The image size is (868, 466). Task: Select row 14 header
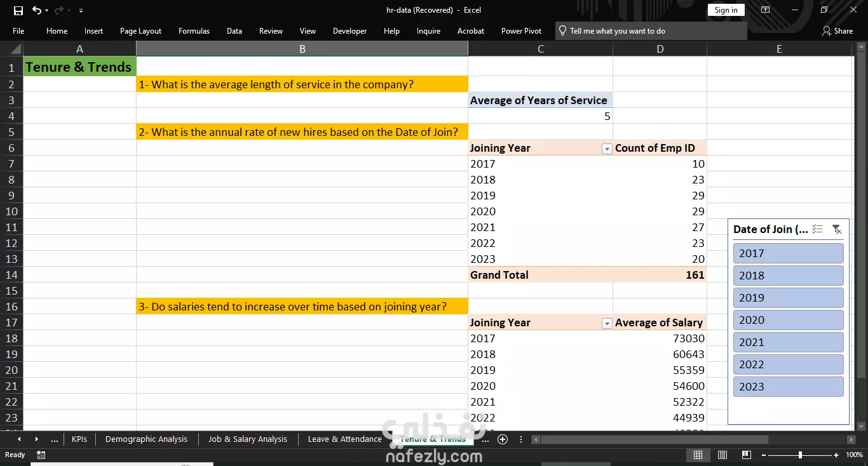(x=11, y=275)
